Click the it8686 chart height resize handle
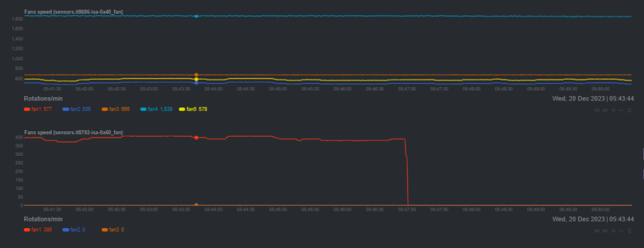The image size is (644, 248). point(630,110)
